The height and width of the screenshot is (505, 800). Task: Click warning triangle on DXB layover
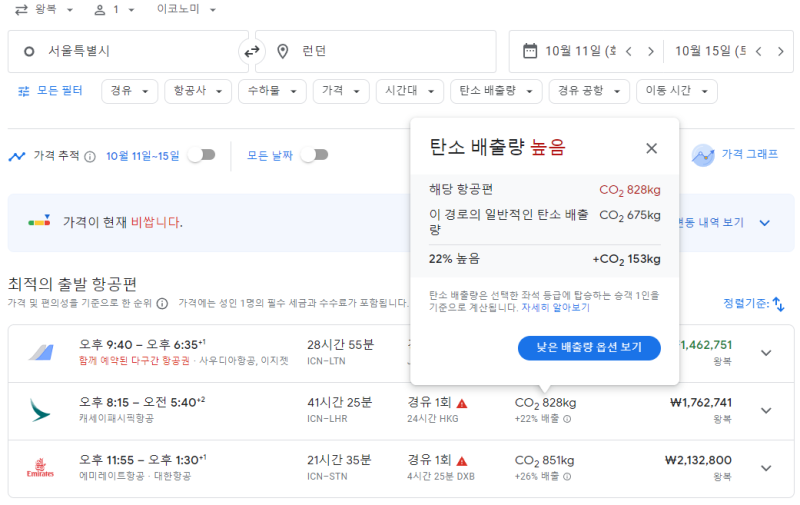click(462, 461)
